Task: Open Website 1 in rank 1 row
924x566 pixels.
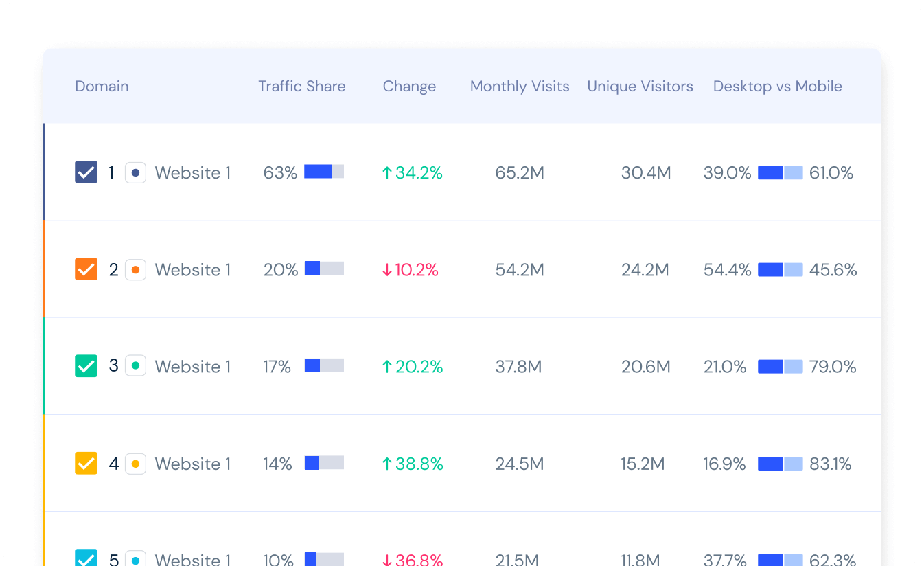Action: point(193,173)
